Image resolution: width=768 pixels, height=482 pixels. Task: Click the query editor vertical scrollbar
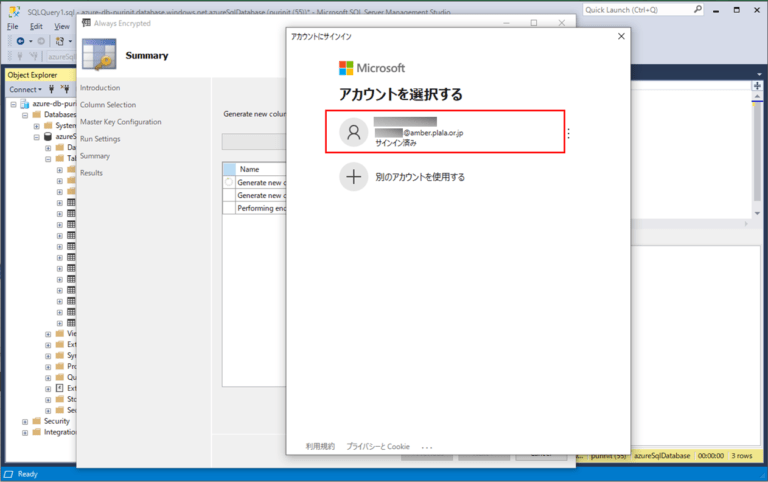pyautogui.click(x=757, y=152)
